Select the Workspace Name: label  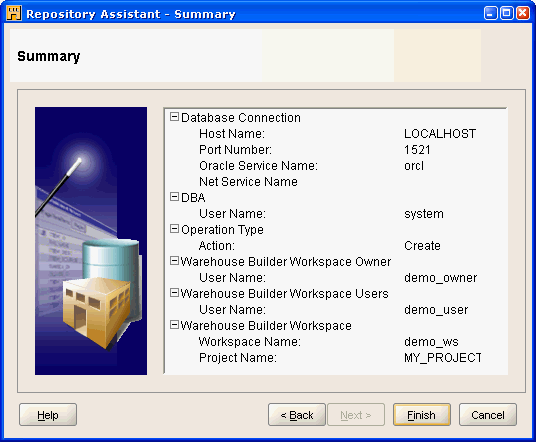point(250,341)
